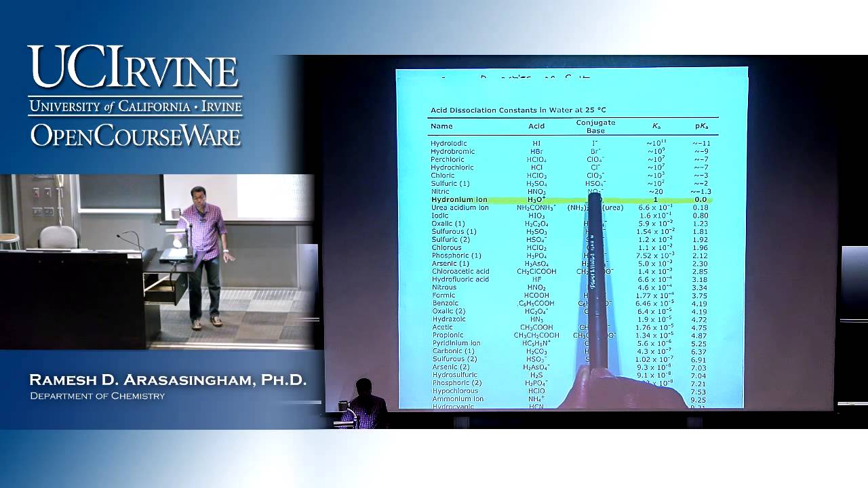
Task: Click the UCIrvine logo text
Action: (x=134, y=67)
